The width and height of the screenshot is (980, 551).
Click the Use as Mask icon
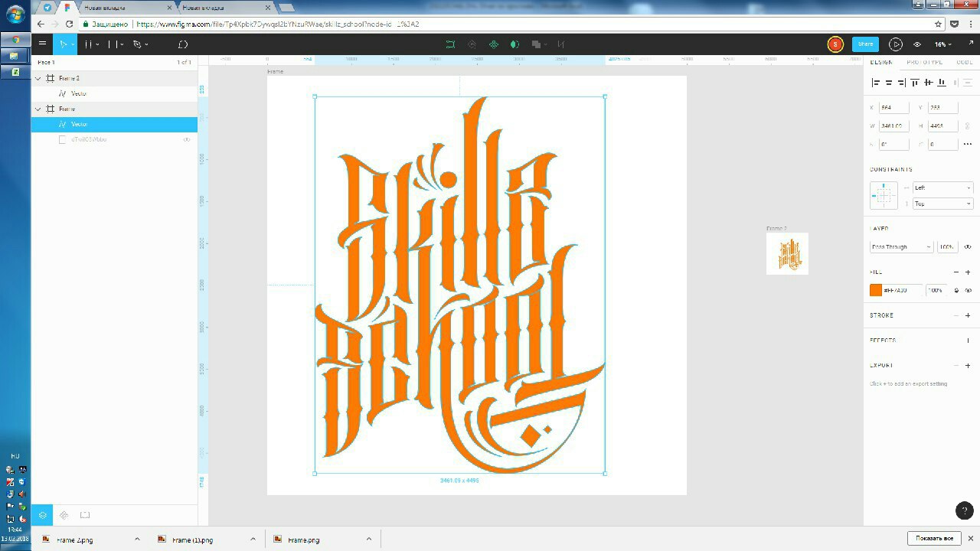(514, 44)
